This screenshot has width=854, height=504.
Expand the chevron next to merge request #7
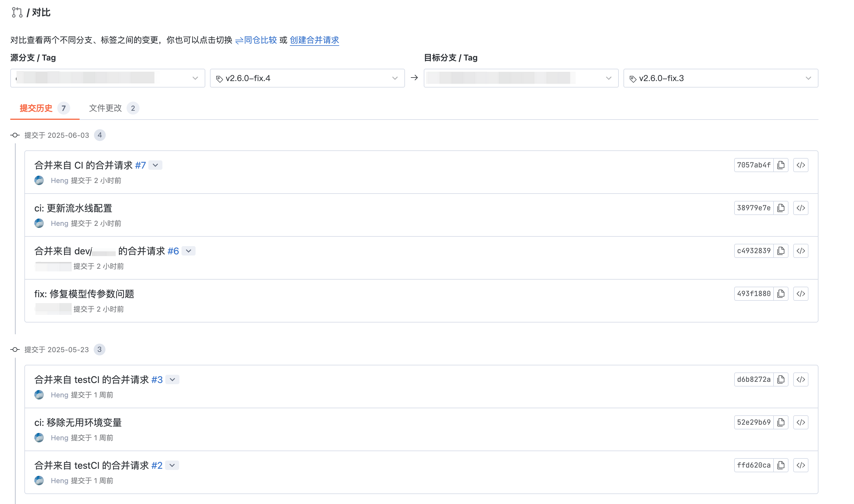[156, 165]
